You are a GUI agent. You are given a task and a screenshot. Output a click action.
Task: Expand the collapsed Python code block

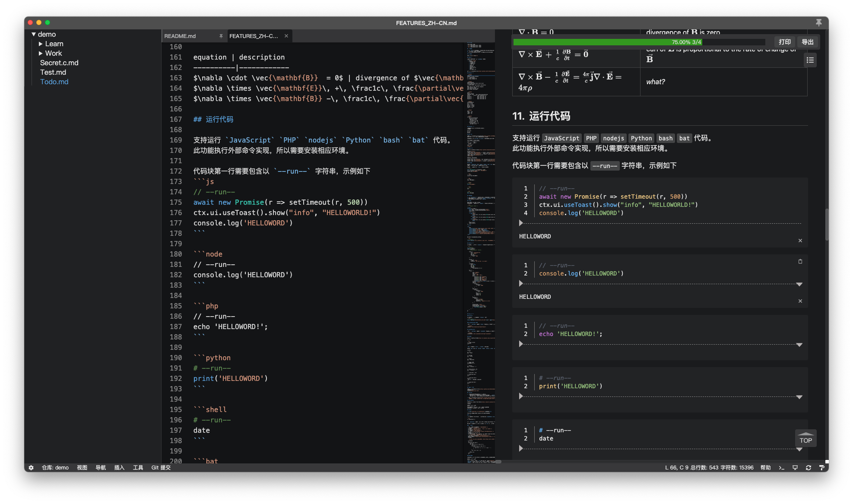tap(520, 396)
